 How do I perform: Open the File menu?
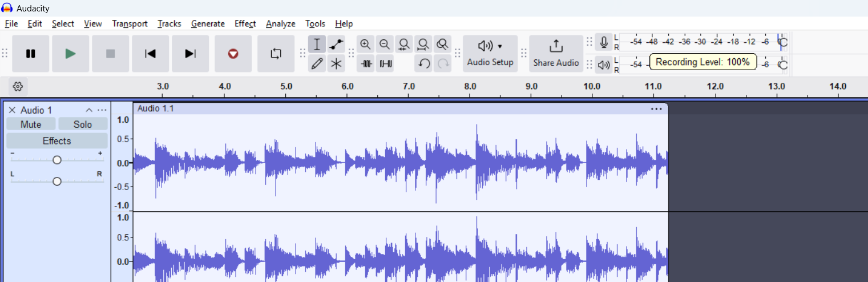(x=11, y=23)
